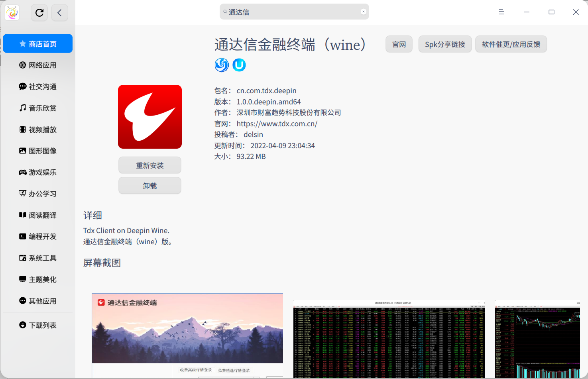
Task: Click the refresh page icon
Action: click(x=39, y=12)
